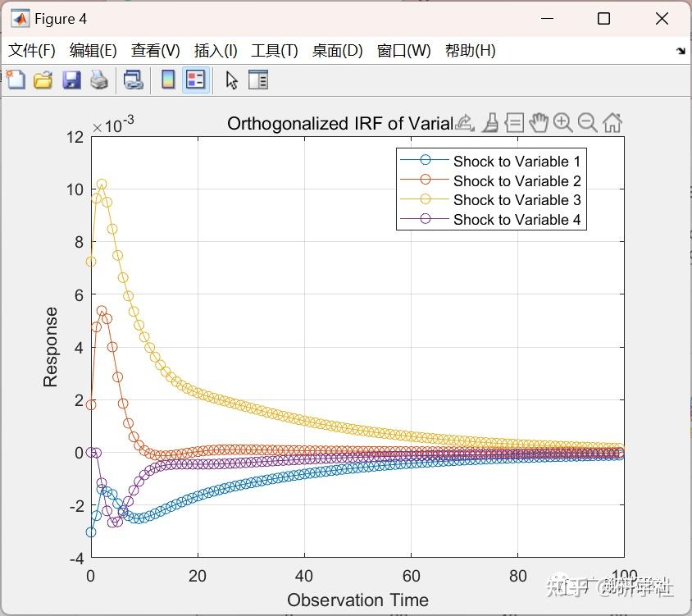Viewport: 692px width, 616px height.
Task: Open the 插入(I) menu
Action: pyautogui.click(x=216, y=50)
